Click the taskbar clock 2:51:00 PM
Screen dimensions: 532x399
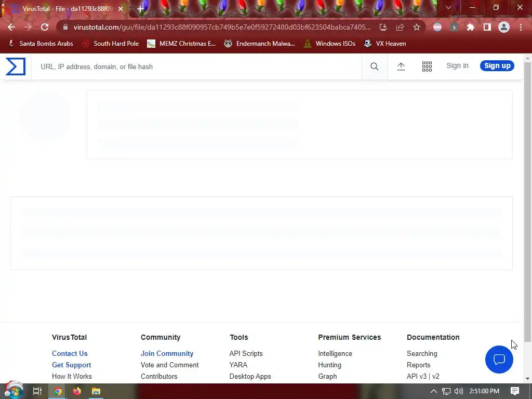[x=484, y=391]
